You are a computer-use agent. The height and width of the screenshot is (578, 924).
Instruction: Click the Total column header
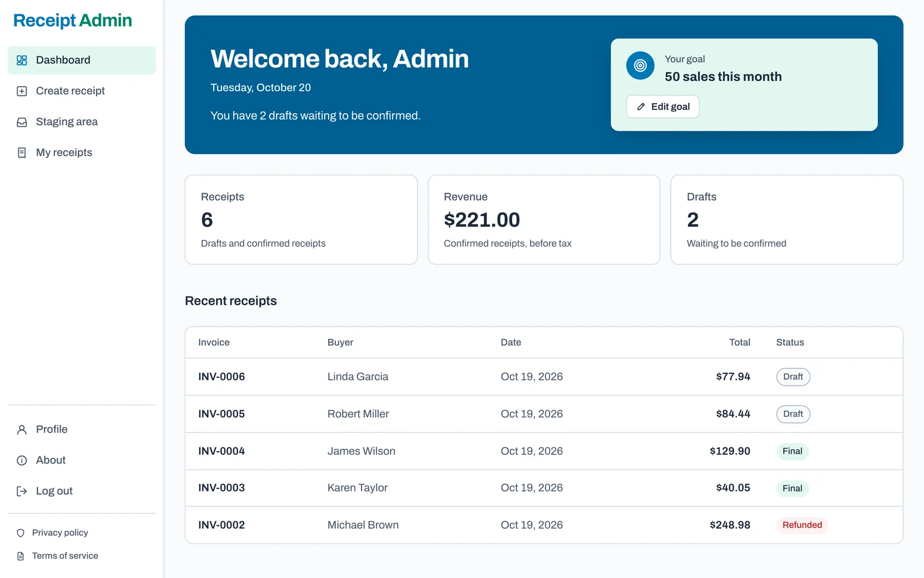tap(740, 343)
